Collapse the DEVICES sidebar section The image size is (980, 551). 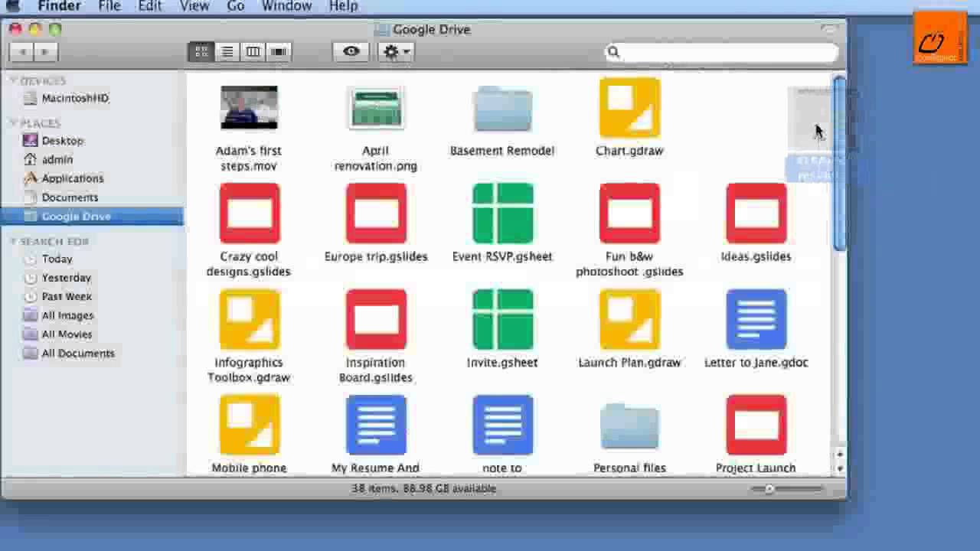(x=14, y=80)
